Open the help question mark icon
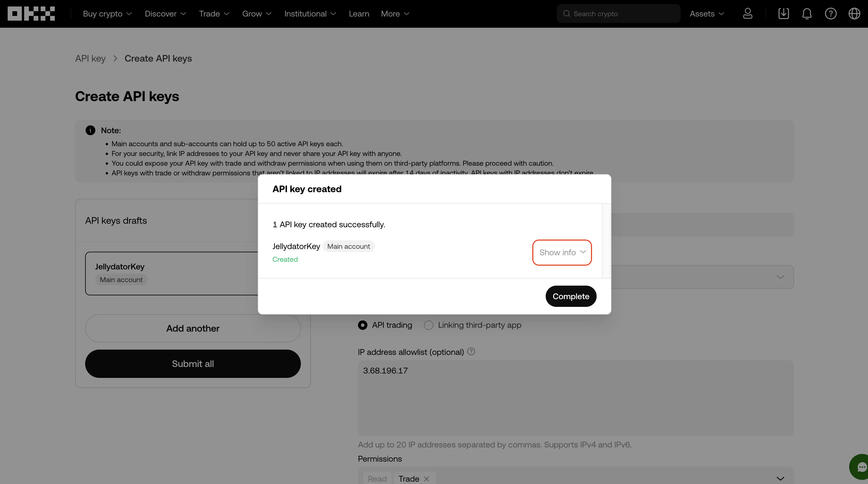Viewport: 868px width, 484px height. click(831, 14)
